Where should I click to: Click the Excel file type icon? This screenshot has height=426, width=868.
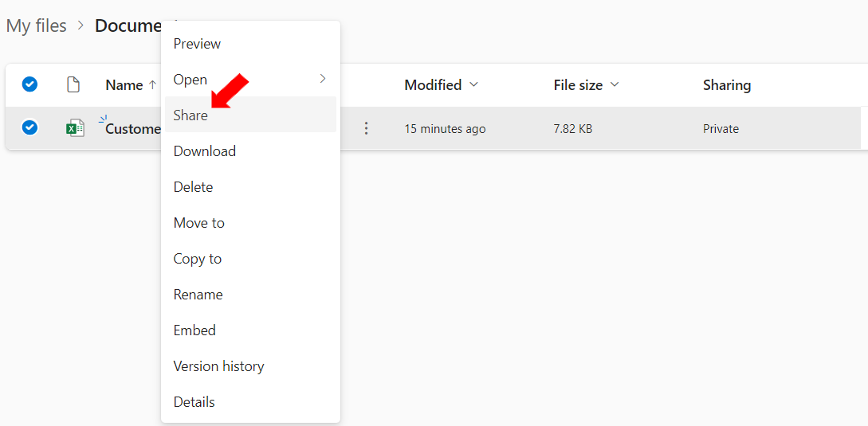(x=75, y=129)
